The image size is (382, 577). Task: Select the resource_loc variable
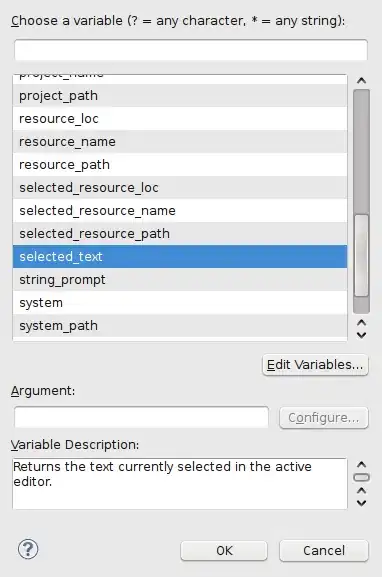180,118
